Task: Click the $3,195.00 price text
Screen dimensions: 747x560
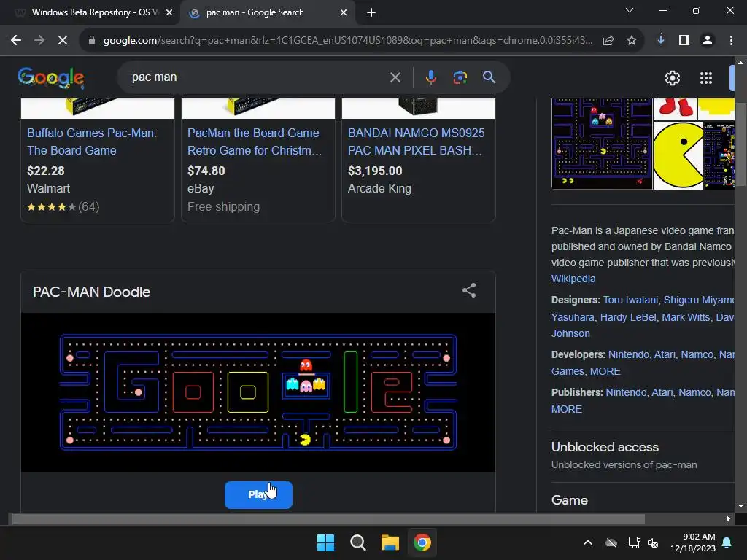Action: pos(375,171)
